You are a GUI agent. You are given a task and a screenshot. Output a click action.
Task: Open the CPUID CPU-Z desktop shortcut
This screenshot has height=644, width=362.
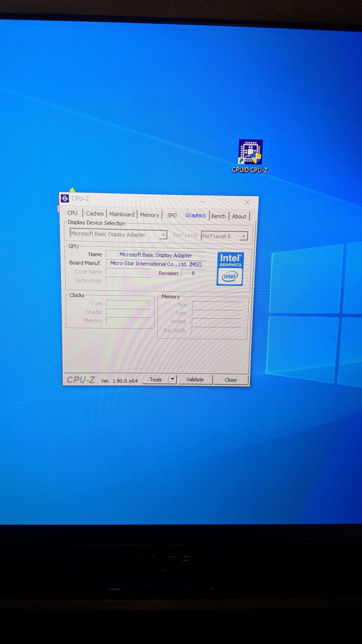pos(250,156)
